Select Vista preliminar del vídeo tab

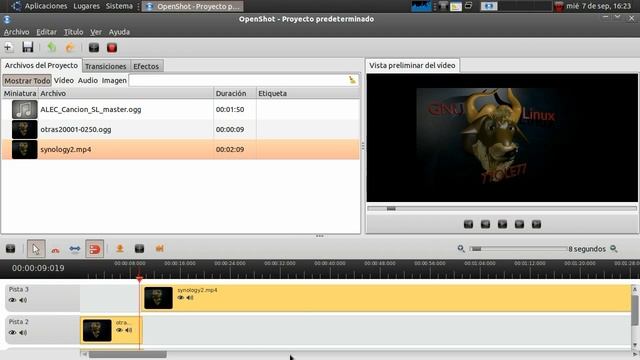(x=412, y=65)
